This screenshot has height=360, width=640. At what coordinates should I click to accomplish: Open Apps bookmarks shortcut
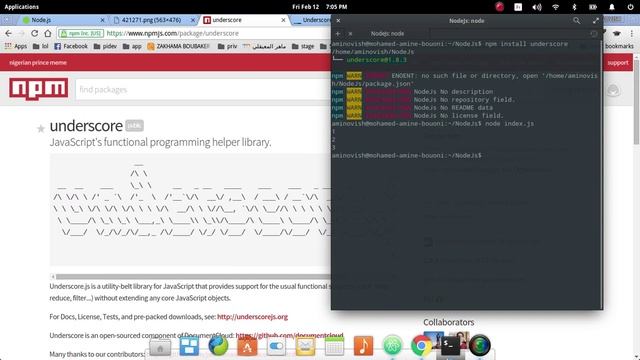(x=16, y=47)
